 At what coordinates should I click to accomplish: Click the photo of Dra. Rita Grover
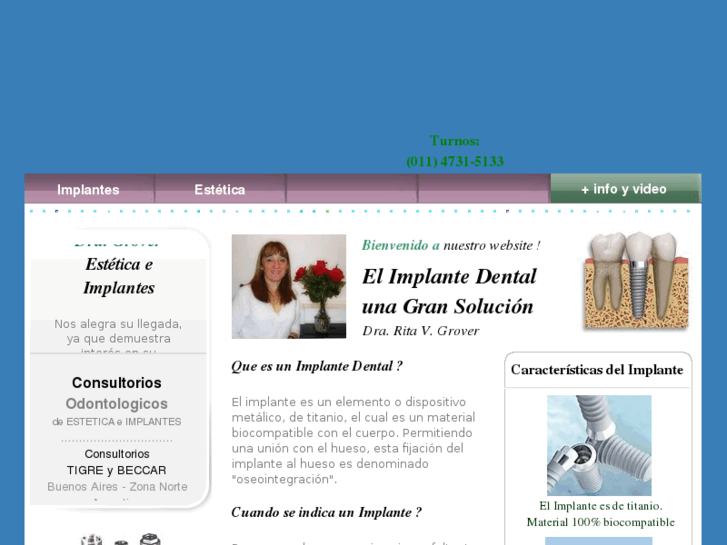point(289,286)
